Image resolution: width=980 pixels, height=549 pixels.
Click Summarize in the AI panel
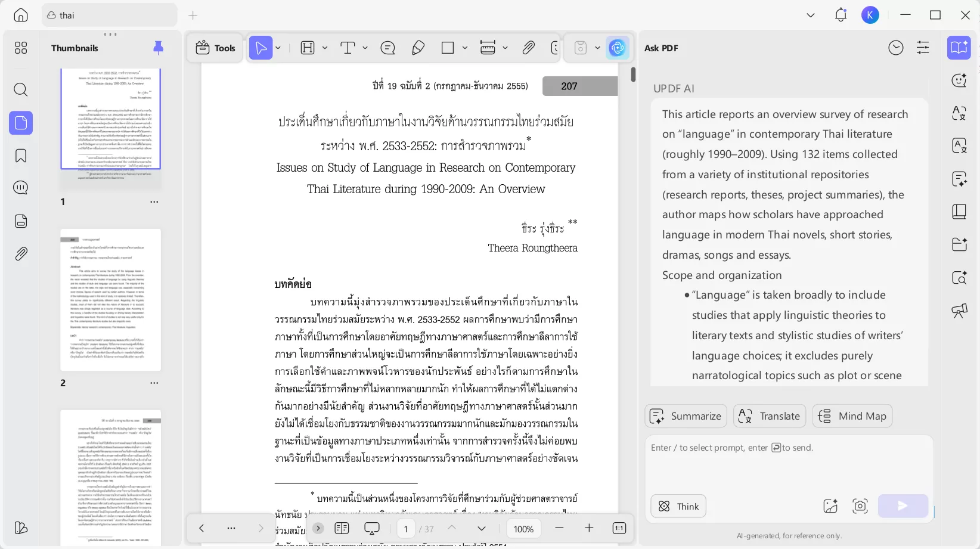coord(685,416)
